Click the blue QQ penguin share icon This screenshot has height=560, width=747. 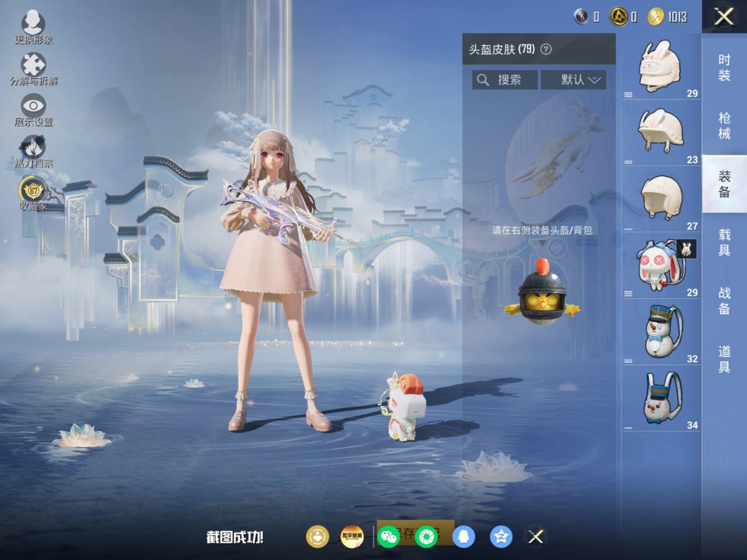[463, 537]
